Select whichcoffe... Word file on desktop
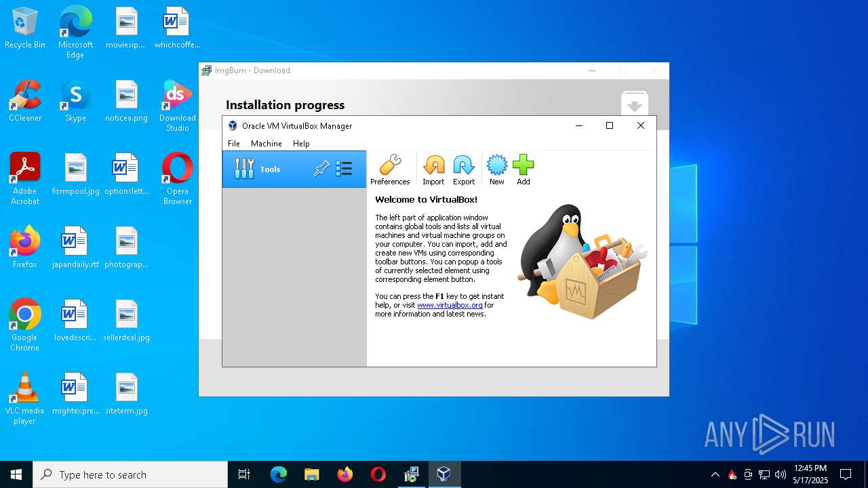Screen dimensions: 868x488 click(178, 28)
